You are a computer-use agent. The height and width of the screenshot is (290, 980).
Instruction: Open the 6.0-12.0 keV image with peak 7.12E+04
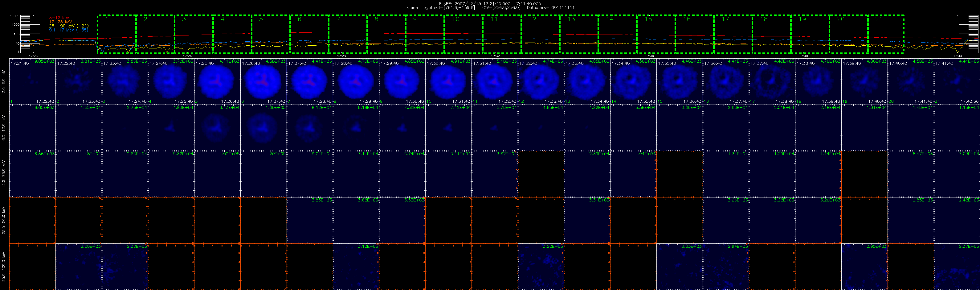[448, 128]
